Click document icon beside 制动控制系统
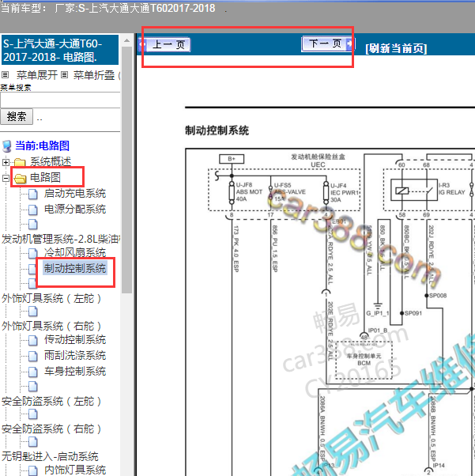The image size is (475, 476). pos(32,269)
